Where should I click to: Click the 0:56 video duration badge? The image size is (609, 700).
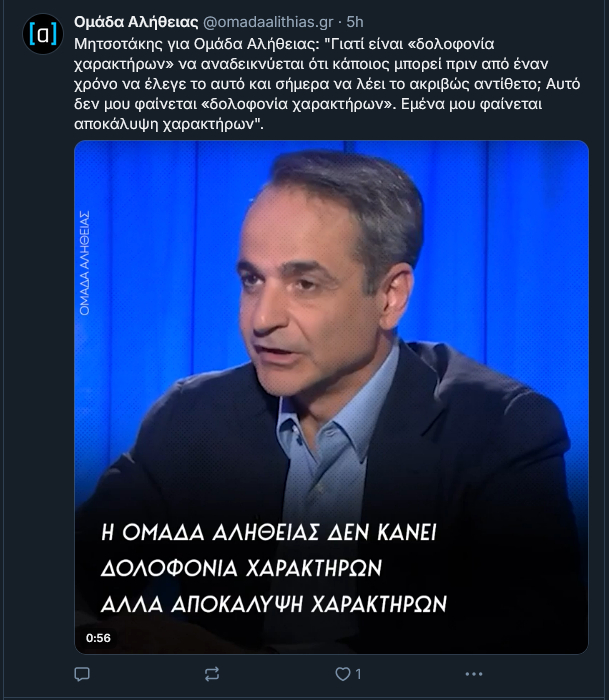click(x=98, y=638)
